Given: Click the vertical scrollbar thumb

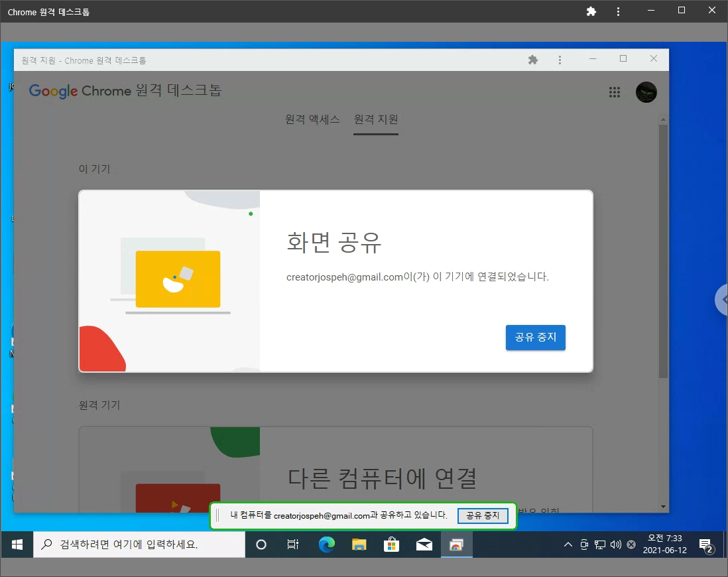Looking at the screenshot, I should point(663,251).
